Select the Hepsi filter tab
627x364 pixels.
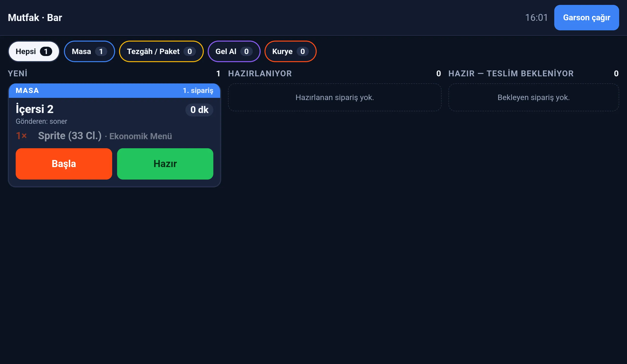(34, 51)
